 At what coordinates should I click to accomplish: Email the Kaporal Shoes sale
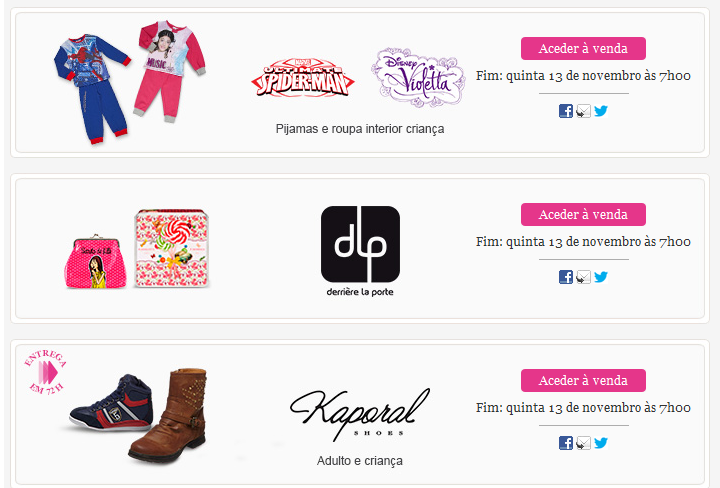click(x=583, y=443)
